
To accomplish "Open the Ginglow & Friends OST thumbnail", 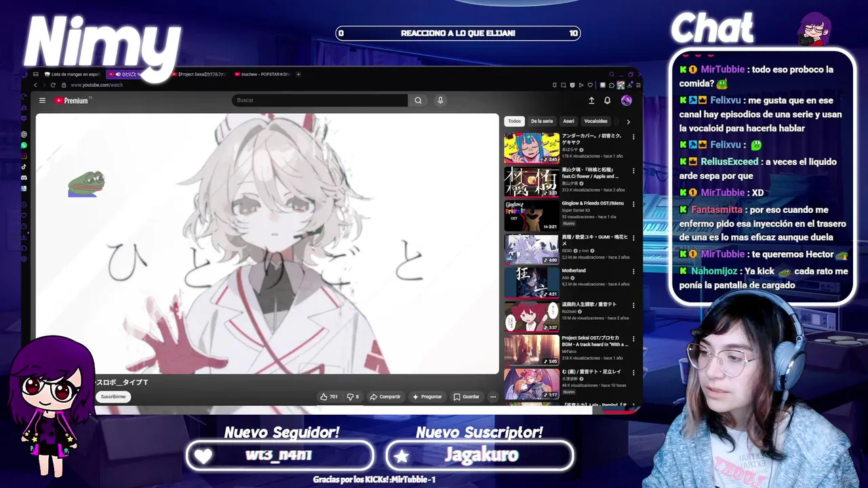I will pos(531,216).
